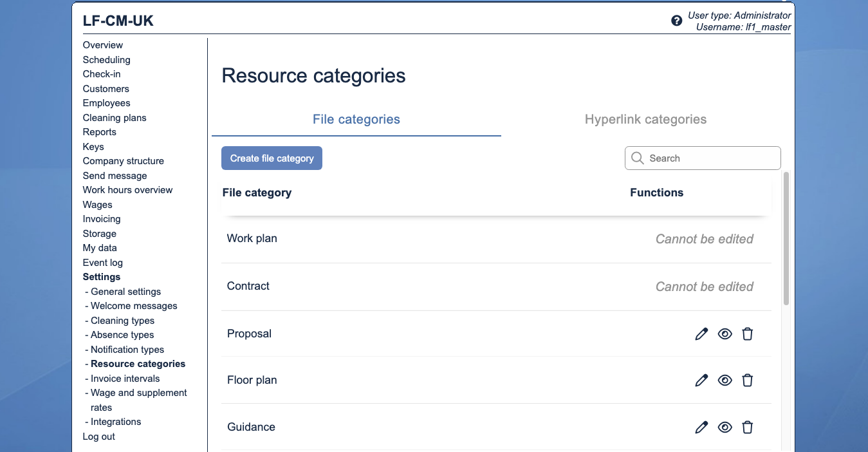Toggle visibility eye for Proposal
This screenshot has height=452, width=868.
pos(725,334)
